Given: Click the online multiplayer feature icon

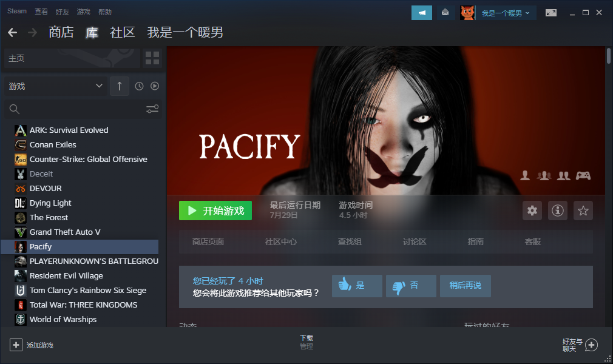Looking at the screenshot, I should coord(544,175).
